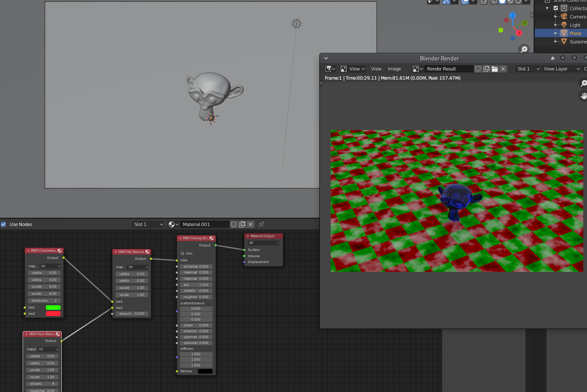Click the sidebar expand arrow beside the gizmo
Viewport: 587px width, 392px height.
532,15
